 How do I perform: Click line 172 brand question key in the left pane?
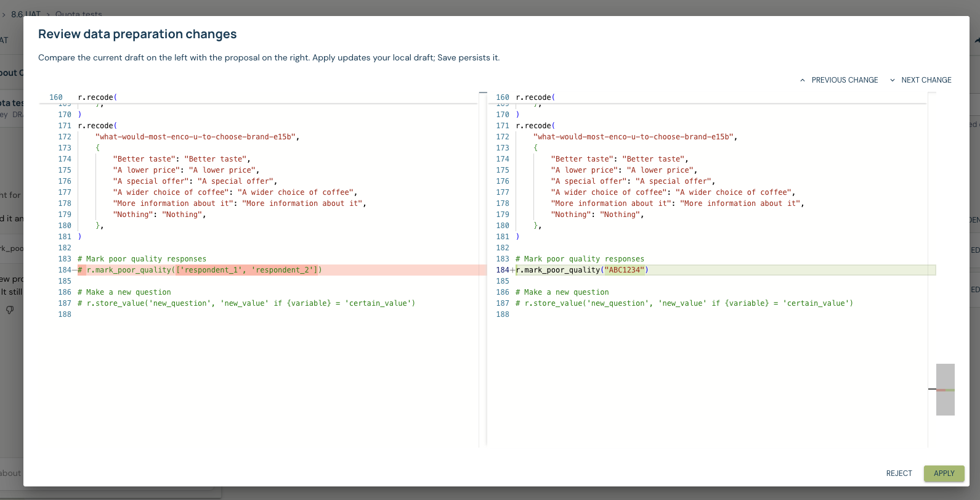click(x=197, y=137)
